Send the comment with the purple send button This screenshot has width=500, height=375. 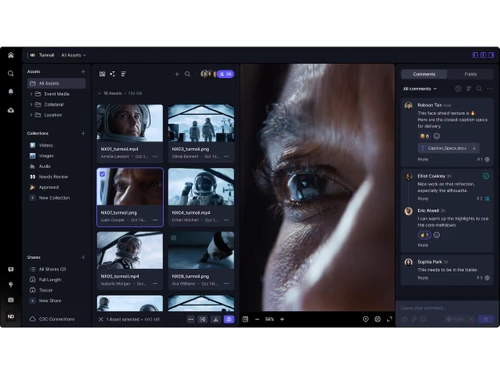click(x=486, y=319)
